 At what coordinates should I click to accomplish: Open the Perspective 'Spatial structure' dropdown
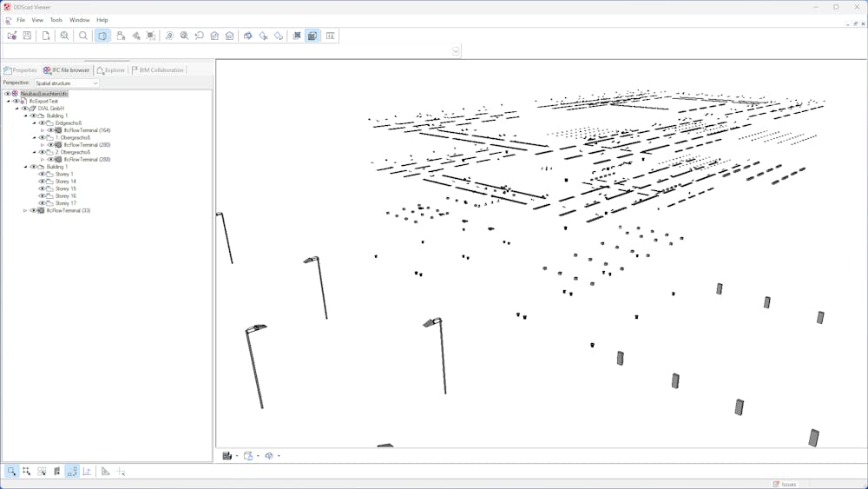coord(67,83)
